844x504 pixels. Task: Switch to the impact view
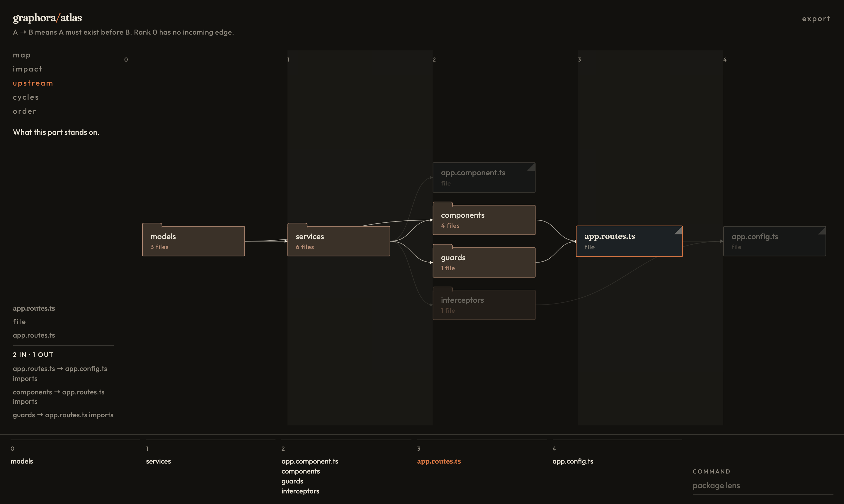28,69
